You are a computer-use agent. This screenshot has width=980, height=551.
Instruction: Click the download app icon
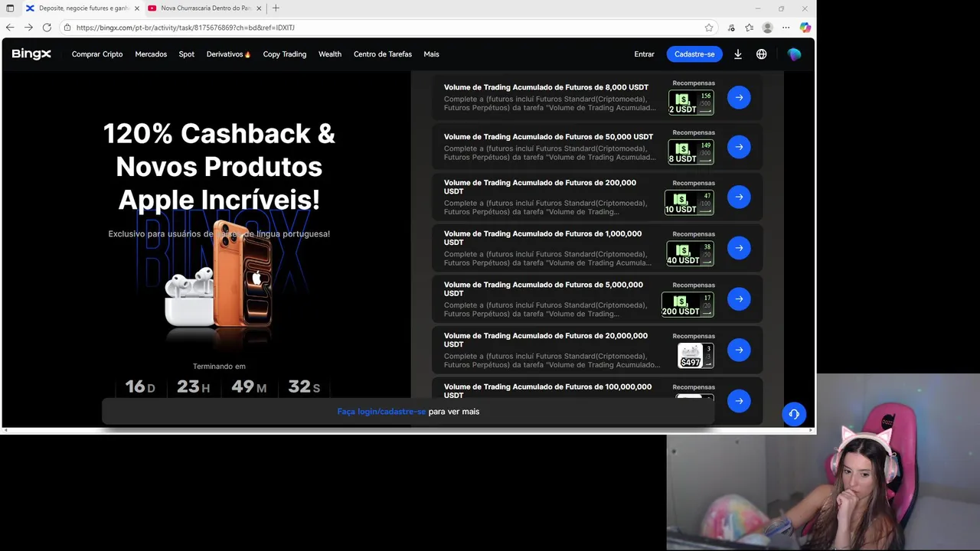pos(738,54)
